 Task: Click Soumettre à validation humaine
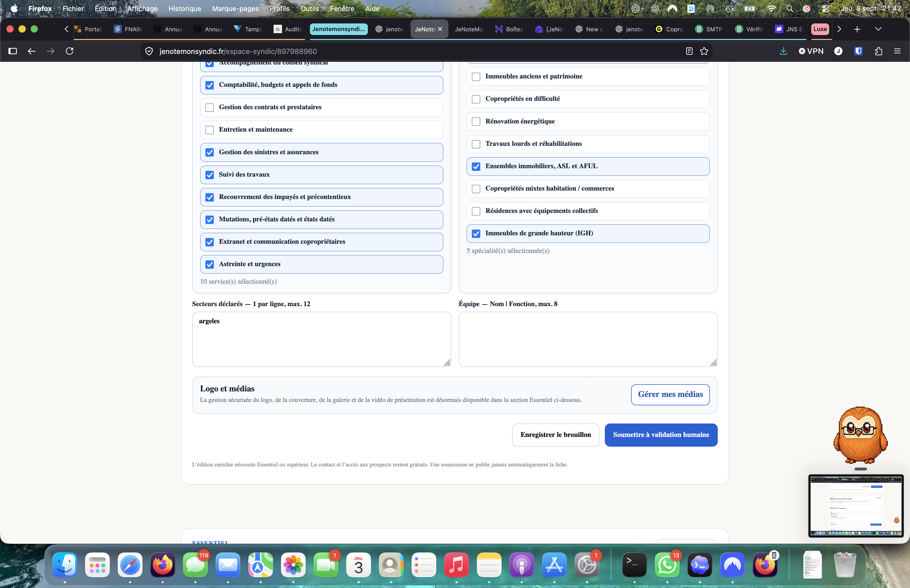pos(661,435)
